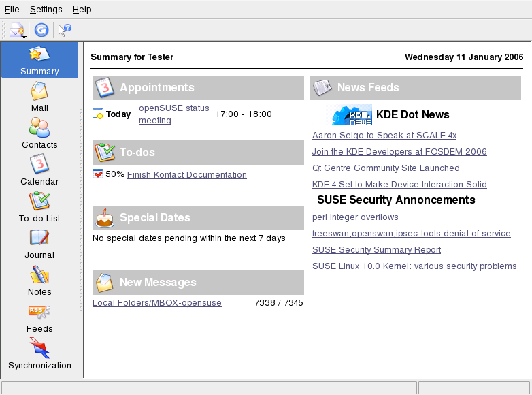Activate the What's This help pointer
Screen dimensions: 532x395
65,30
